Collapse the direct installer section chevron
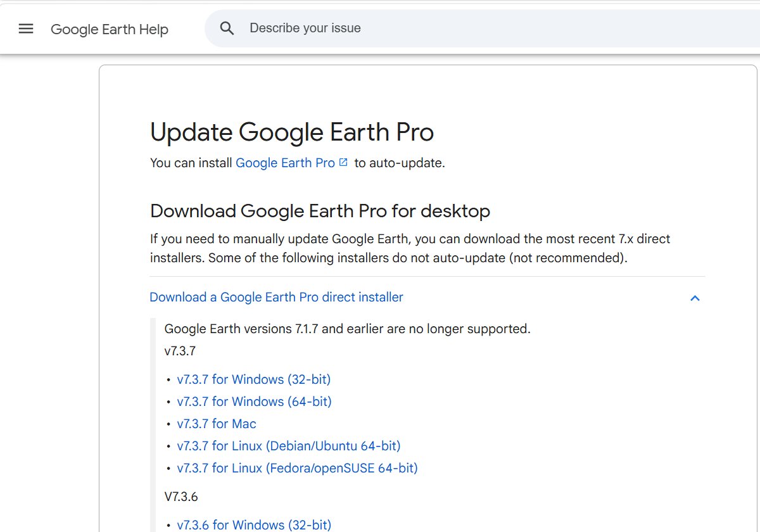 [x=695, y=298]
